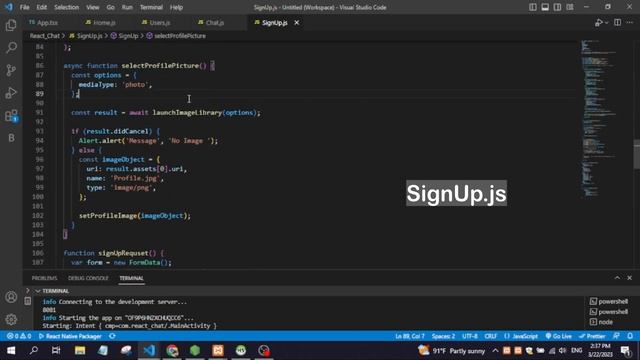This screenshot has width=640, height=360.
Task: Click Prettier status bar item
Action: click(592, 336)
